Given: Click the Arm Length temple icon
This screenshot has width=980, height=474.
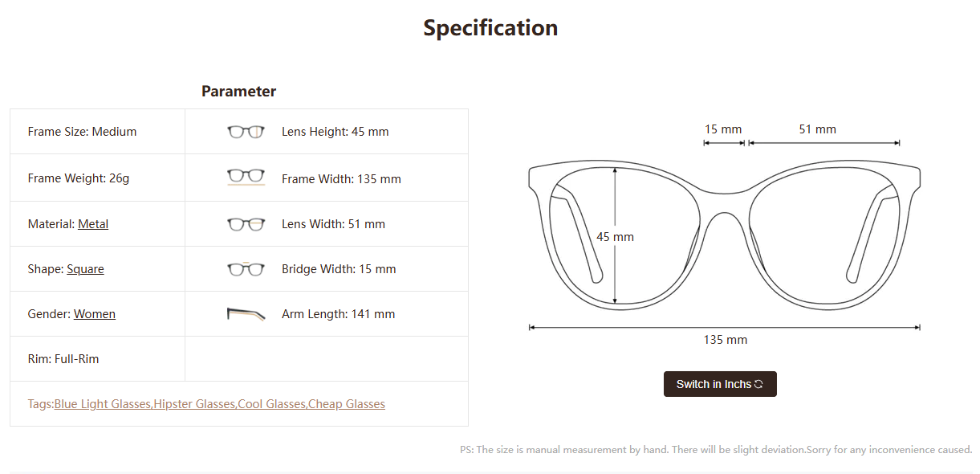Looking at the screenshot, I should click(246, 314).
